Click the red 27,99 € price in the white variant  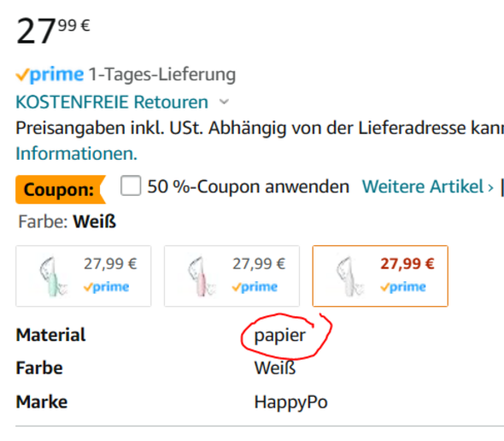[x=407, y=264]
